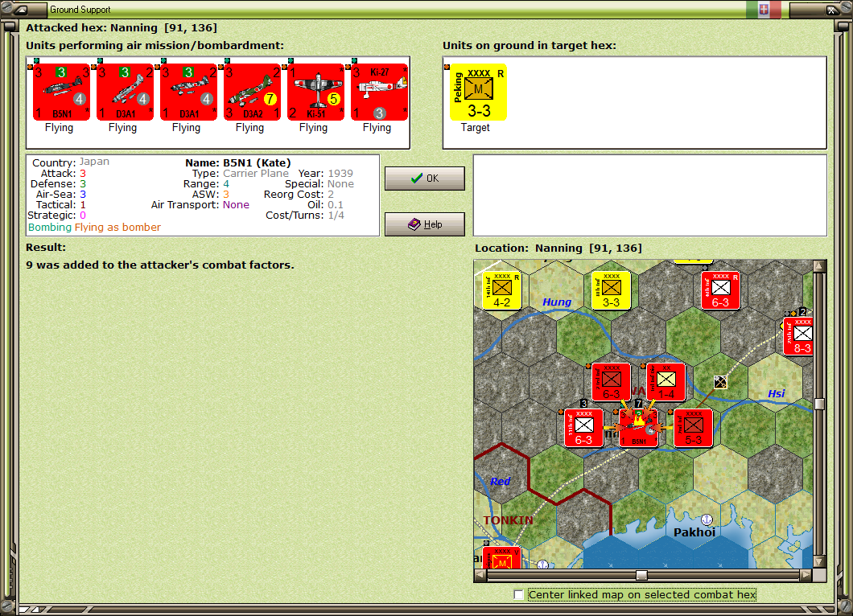Viewport: 853px width, 616px height.
Task: Click the yellow 14th Inf 4-2 unit on map
Action: (x=502, y=290)
